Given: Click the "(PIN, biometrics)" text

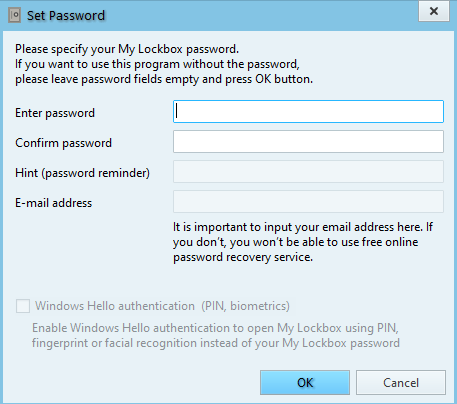Looking at the screenshot, I should [245, 306].
